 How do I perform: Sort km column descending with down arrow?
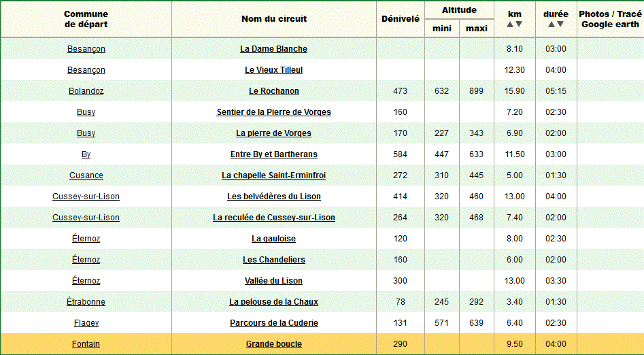[519, 24]
